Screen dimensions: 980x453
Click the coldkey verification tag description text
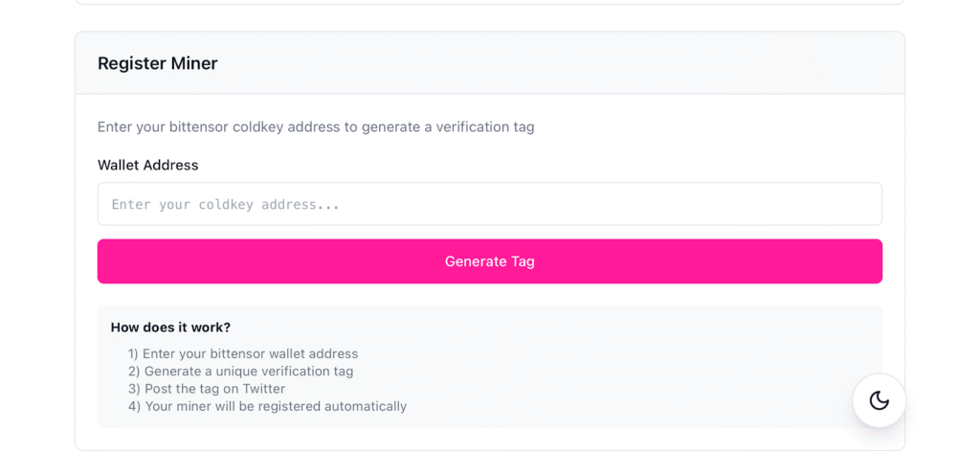coord(316,126)
